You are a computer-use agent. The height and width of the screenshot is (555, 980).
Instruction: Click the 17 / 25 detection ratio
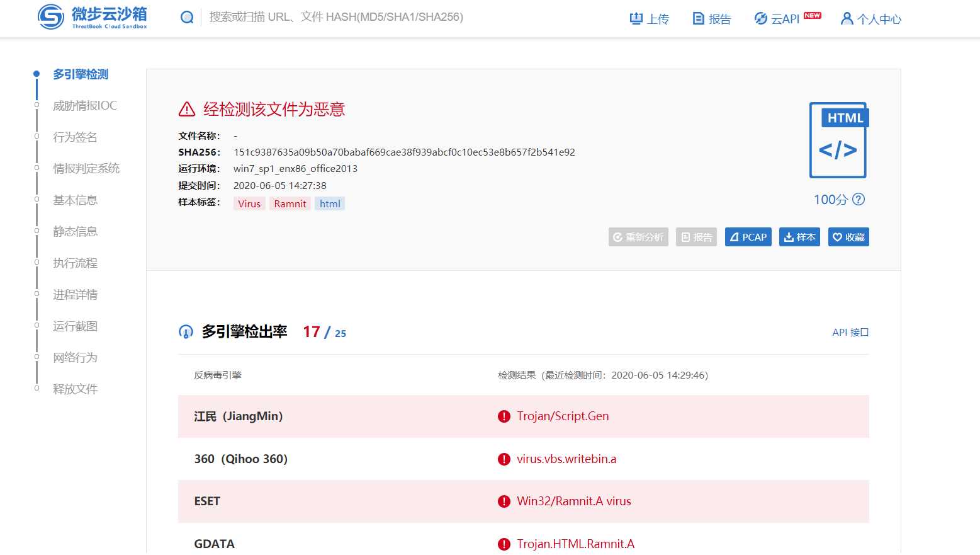point(324,332)
